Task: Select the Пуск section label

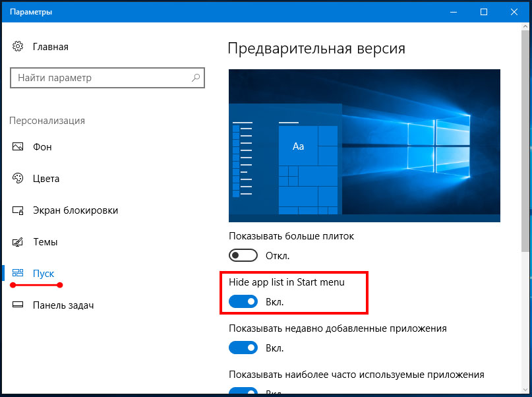Action: coord(44,274)
